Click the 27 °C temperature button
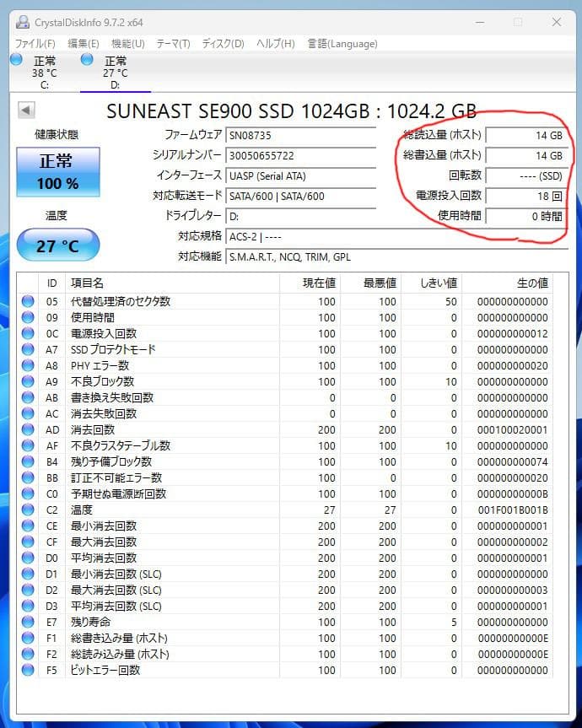This screenshot has width=582, height=728. point(58,245)
